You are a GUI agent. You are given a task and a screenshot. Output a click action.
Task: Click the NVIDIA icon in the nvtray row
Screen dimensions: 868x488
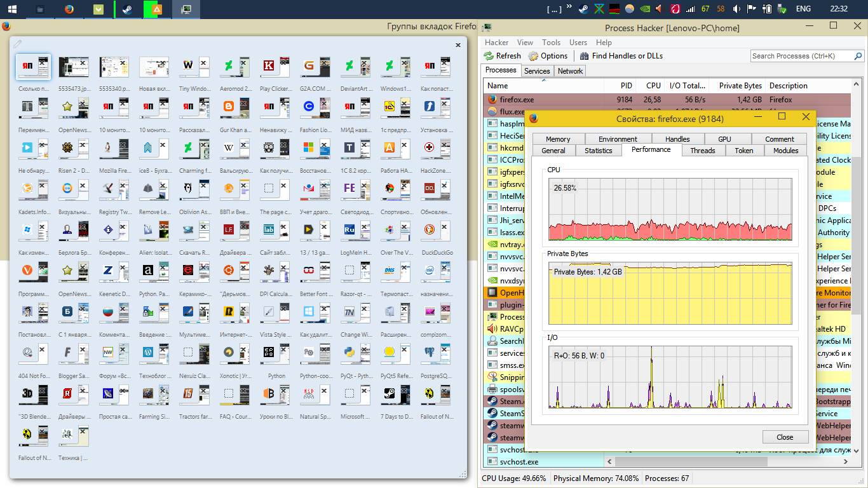pos(492,245)
